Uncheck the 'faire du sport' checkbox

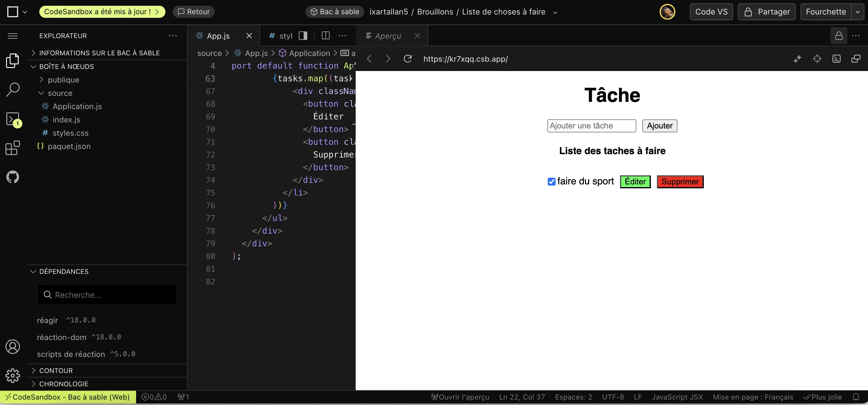[x=551, y=182]
